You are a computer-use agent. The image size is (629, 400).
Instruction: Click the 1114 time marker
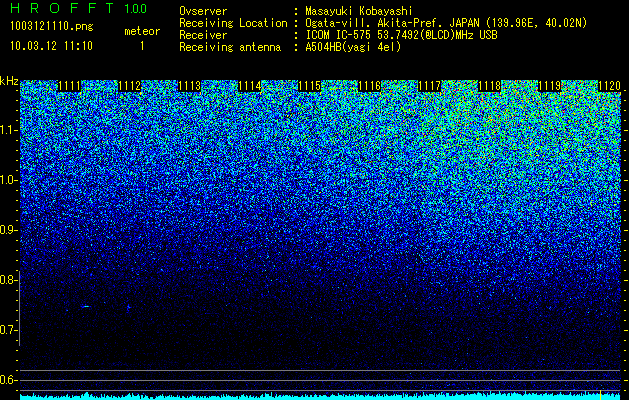click(250, 86)
